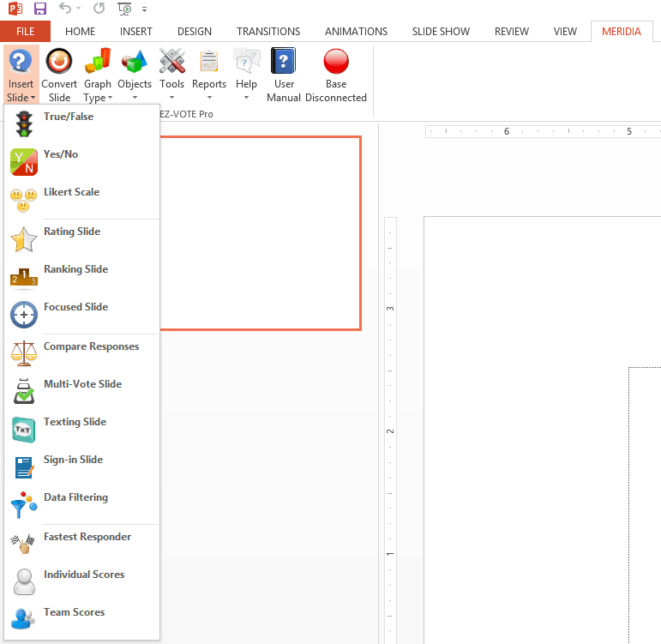This screenshot has width=661, height=644.
Task: Start slide show from beginning icon
Action: pyautogui.click(x=124, y=9)
